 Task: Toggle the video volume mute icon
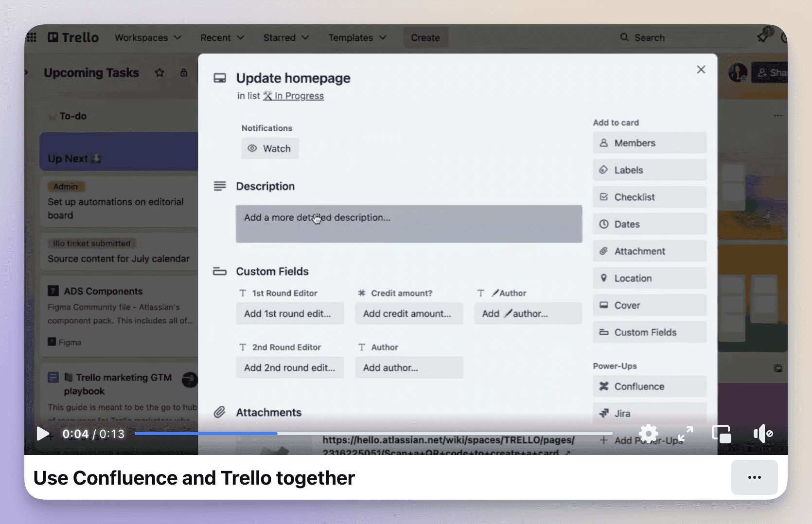pyautogui.click(x=763, y=434)
